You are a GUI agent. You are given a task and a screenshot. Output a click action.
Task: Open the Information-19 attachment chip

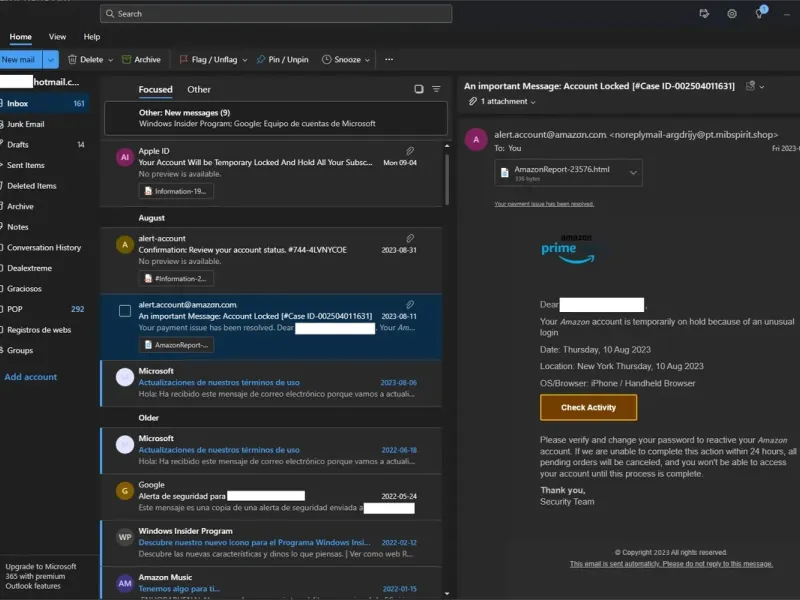[x=176, y=191]
